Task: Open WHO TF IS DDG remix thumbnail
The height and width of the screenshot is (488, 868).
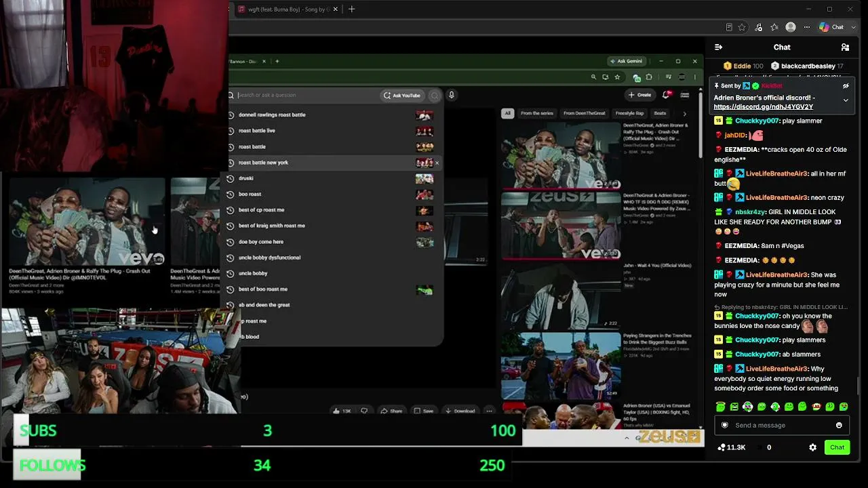Action: click(561, 226)
